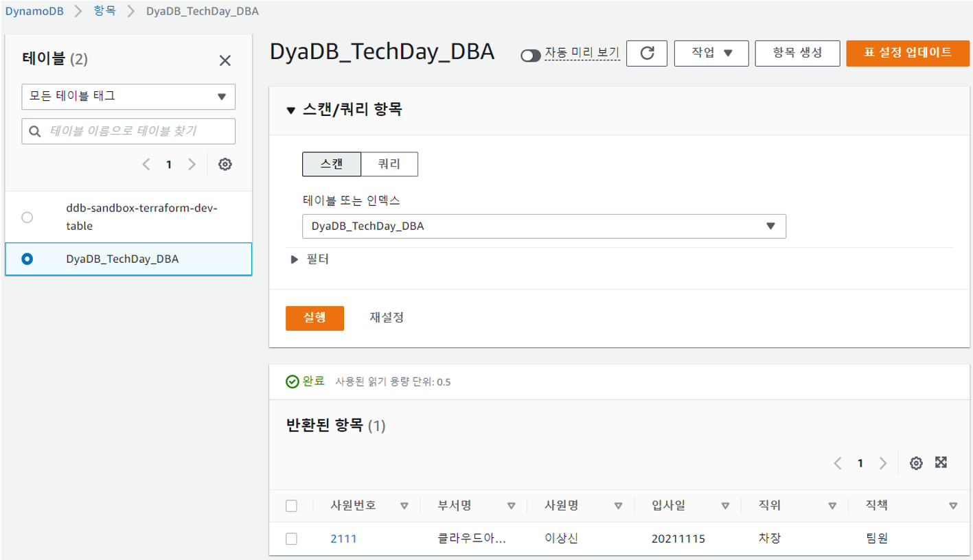Check the select-all checkbox in the table header
This screenshot has height=560, width=973.
point(292,506)
